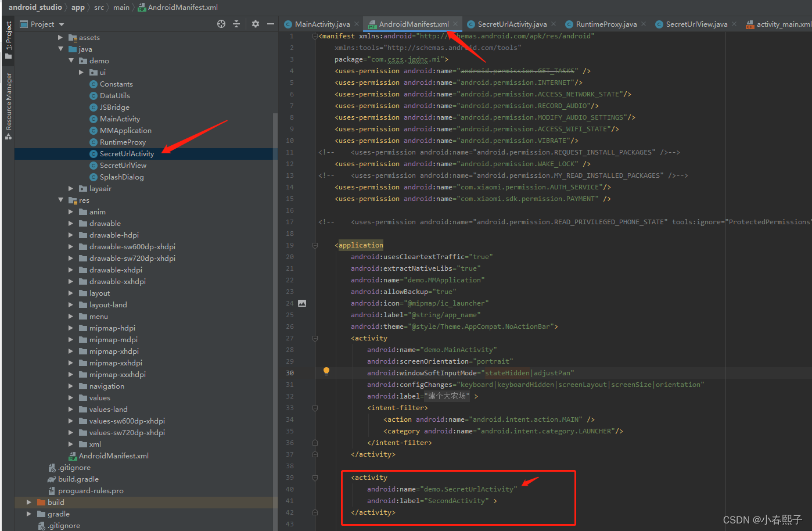Click the JSBridge class icon
The height and width of the screenshot is (531, 812).
tap(94, 107)
